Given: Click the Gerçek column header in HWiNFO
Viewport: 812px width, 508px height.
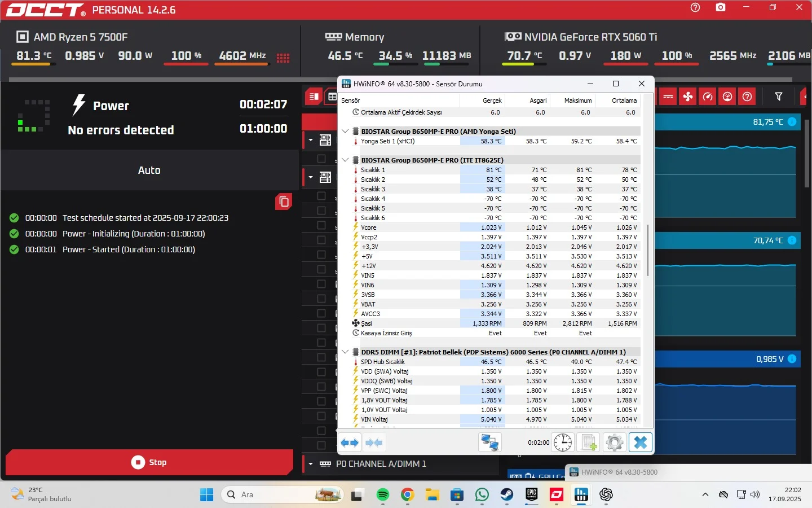Looking at the screenshot, I should pyautogui.click(x=482, y=100).
